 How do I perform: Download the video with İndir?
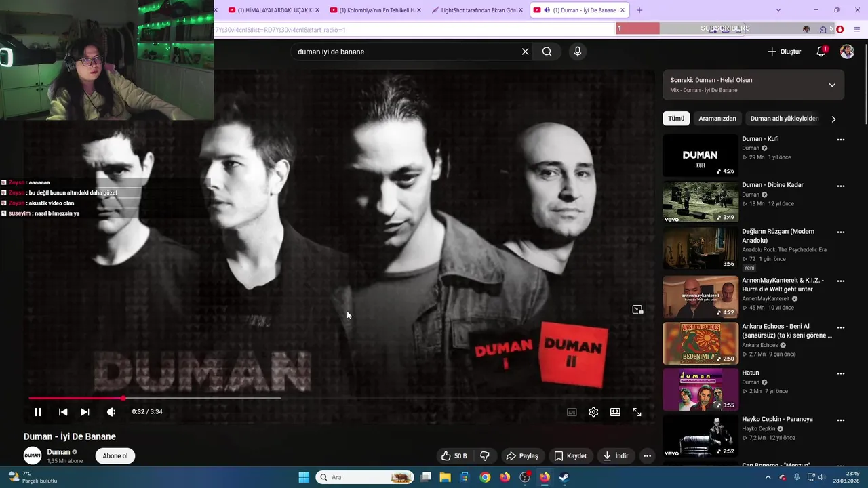[x=616, y=456]
